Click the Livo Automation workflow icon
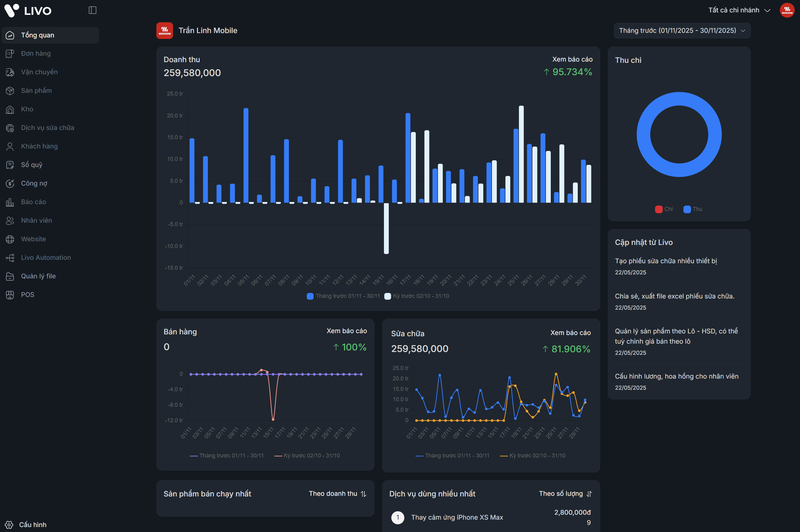The height and width of the screenshot is (532, 800). [x=10, y=258]
